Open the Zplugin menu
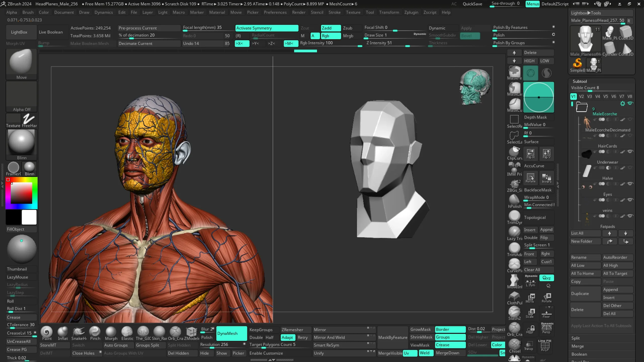Screen dimensions: 644x362 point(411,12)
